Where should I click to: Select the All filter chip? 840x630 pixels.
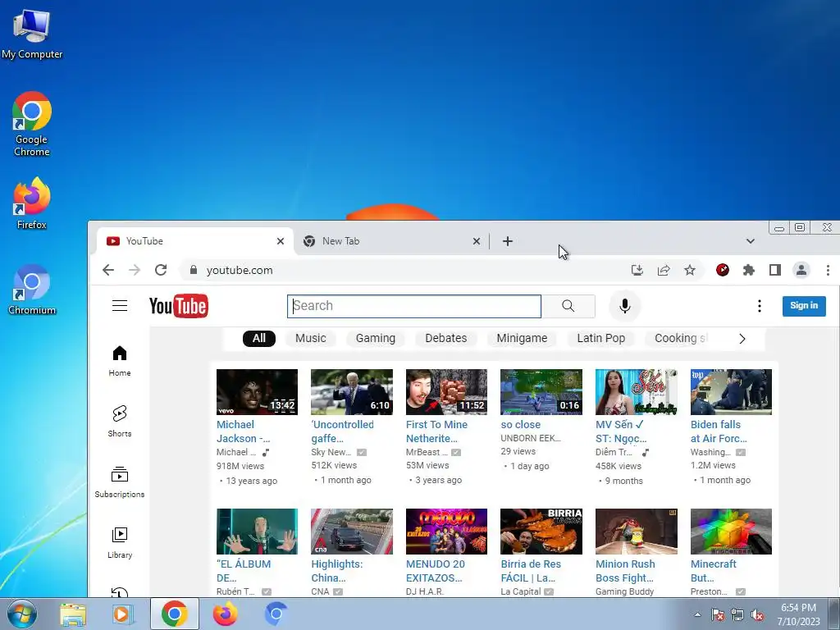[x=258, y=339]
